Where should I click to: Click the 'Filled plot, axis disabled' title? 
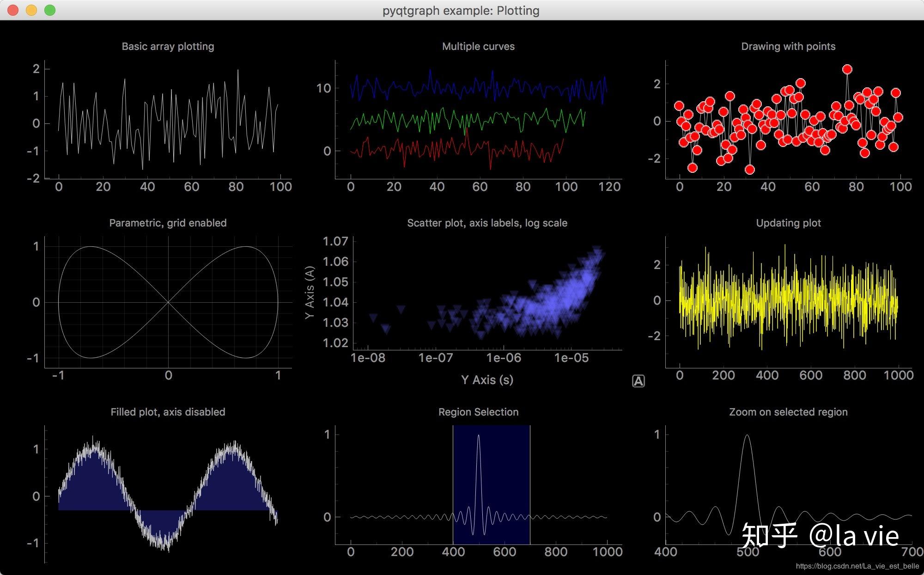pos(168,412)
